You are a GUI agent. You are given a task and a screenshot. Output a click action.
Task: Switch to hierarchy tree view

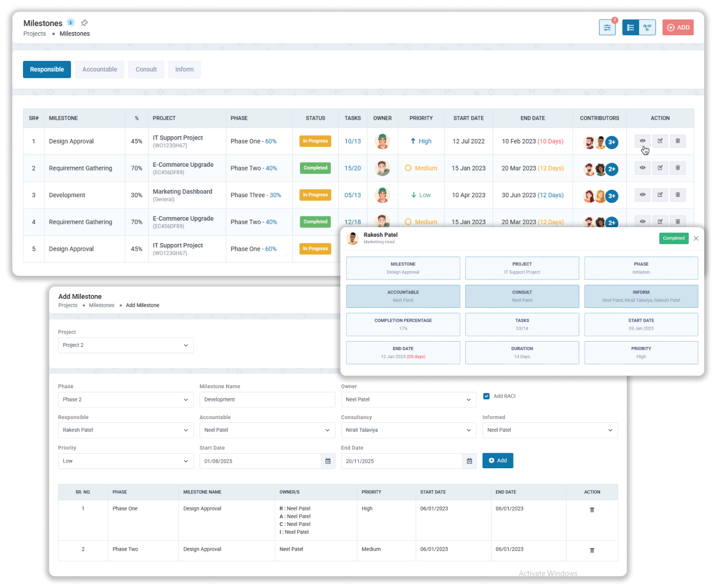point(647,28)
